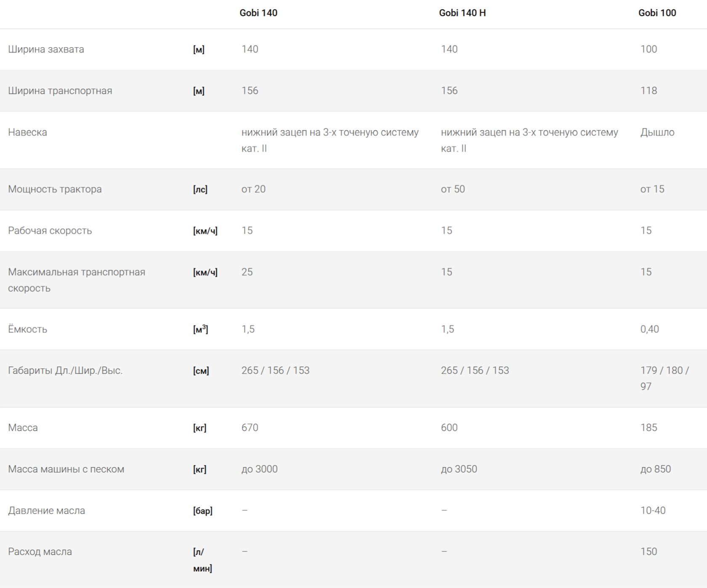Select the Ширина захвата row label
The image size is (707, 588).
(46, 49)
